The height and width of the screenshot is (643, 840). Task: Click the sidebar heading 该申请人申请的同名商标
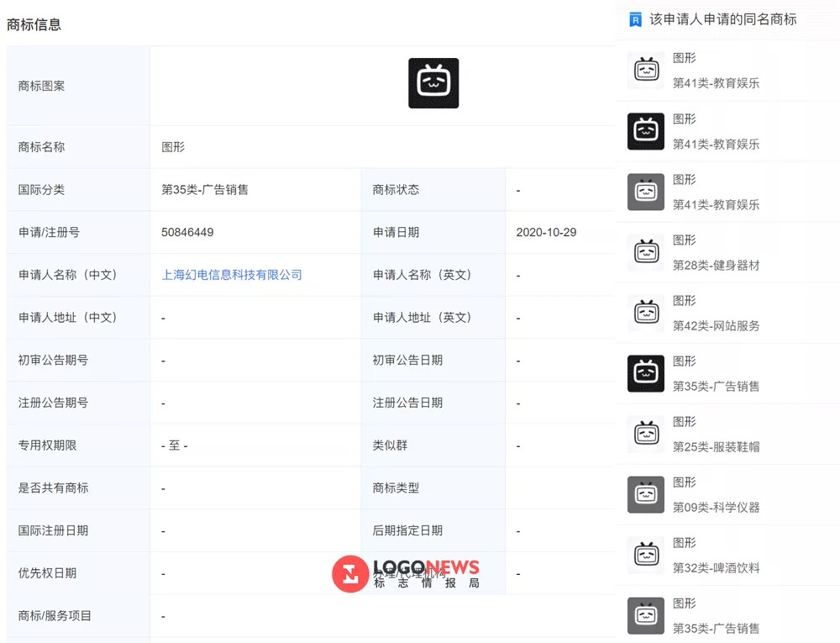(722, 19)
